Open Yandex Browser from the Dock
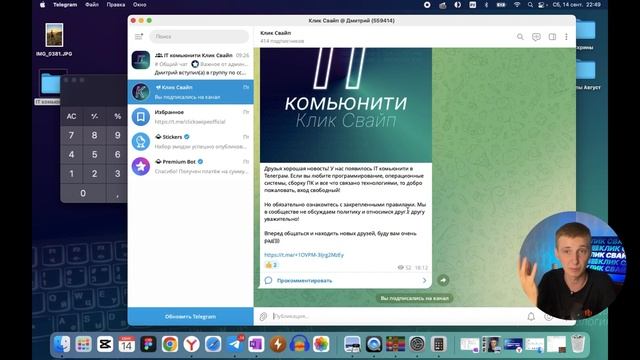 191,344
